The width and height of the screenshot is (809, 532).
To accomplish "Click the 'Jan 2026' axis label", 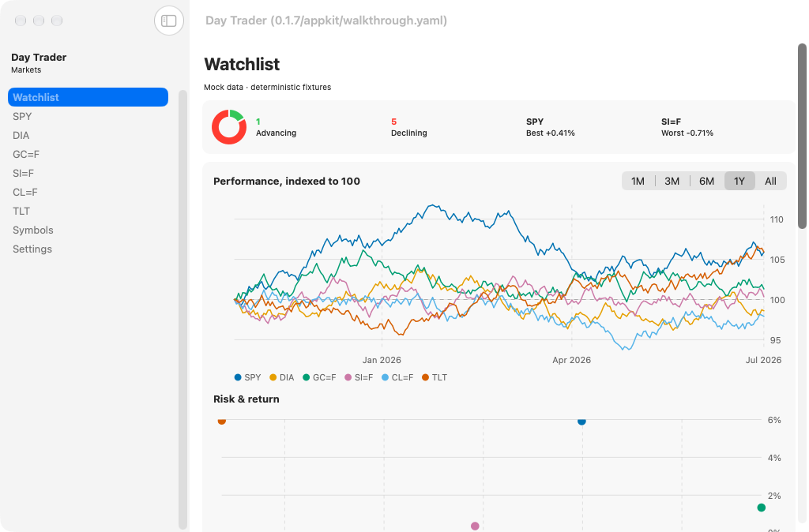I will (x=382, y=360).
